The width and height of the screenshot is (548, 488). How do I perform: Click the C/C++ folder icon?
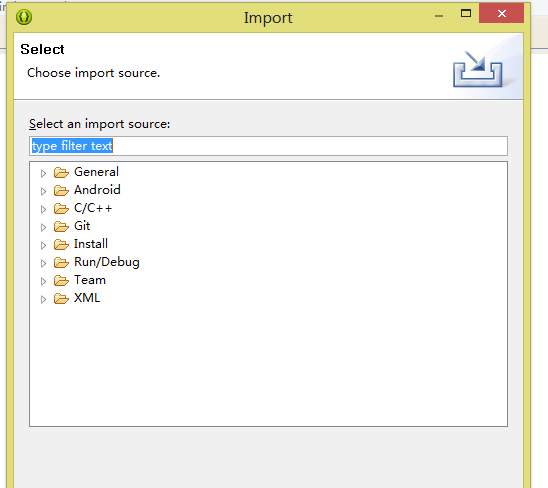61,209
